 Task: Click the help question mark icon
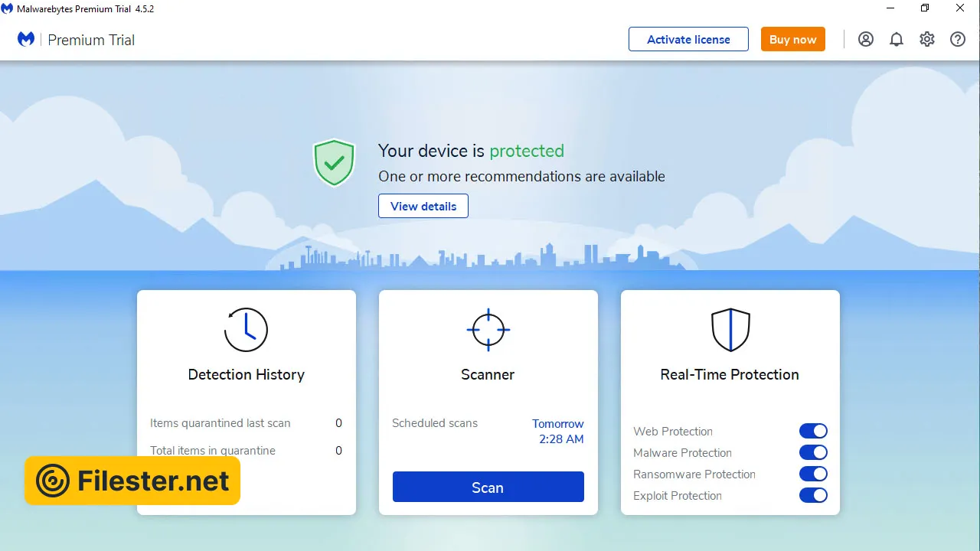click(958, 40)
